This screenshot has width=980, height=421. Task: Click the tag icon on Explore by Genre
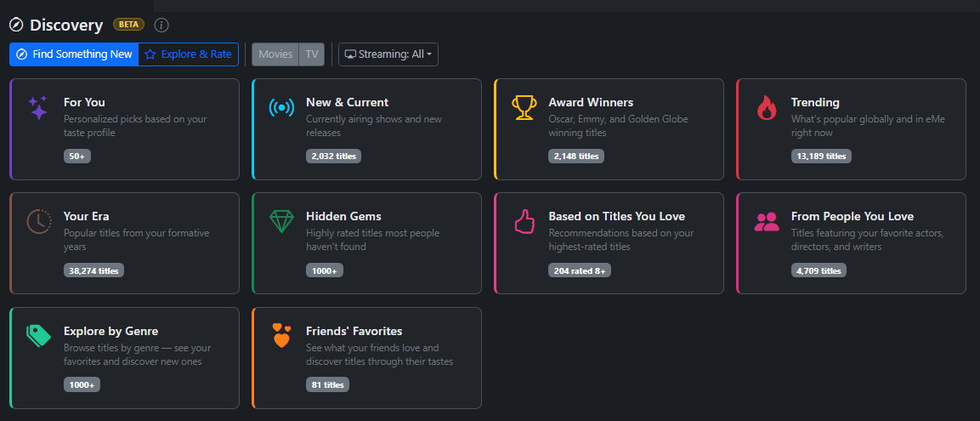click(x=38, y=335)
